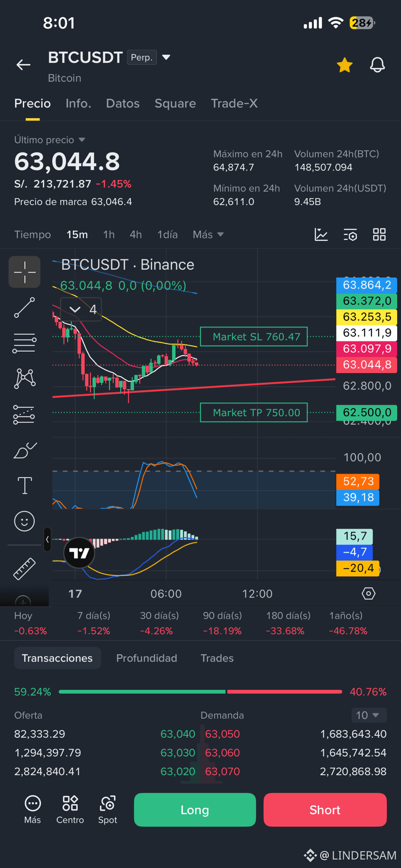This screenshot has height=868, width=401.
Task: Switch to the Transacciones tab
Action: click(57, 658)
